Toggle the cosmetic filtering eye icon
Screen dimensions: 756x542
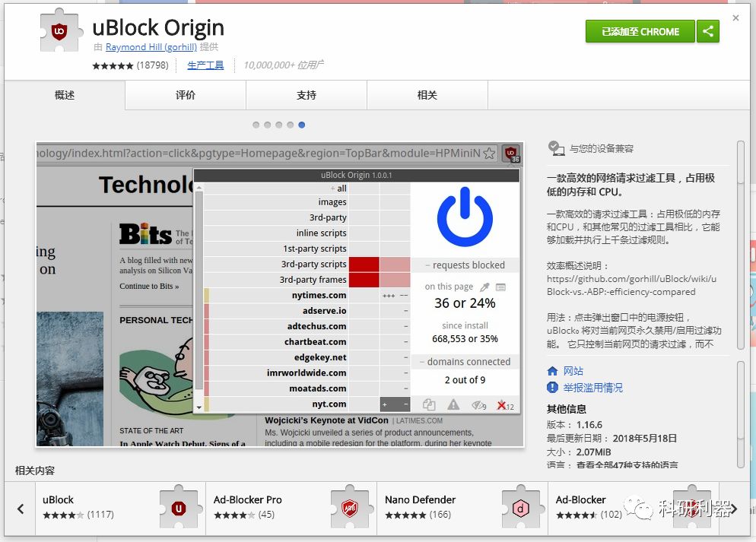pos(478,405)
